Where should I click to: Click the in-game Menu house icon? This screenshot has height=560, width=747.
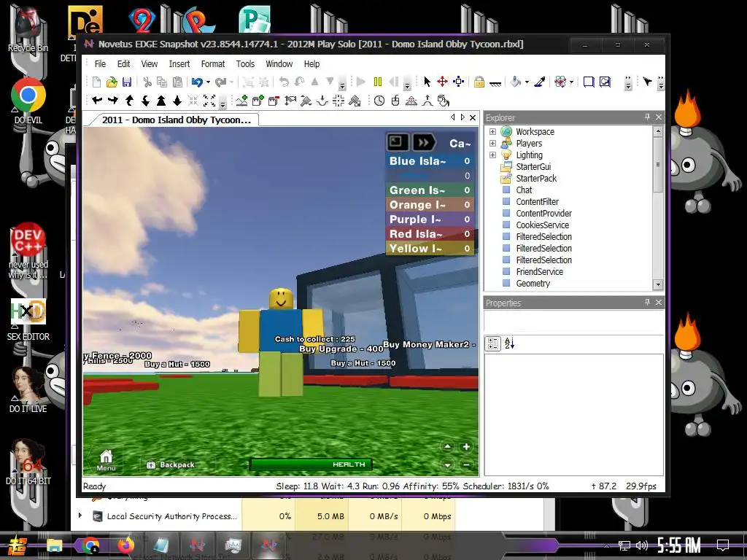pyautogui.click(x=106, y=460)
